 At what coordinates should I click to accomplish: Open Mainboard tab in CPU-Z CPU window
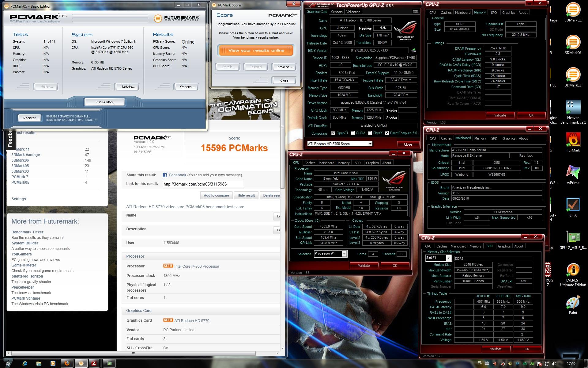coord(326,163)
